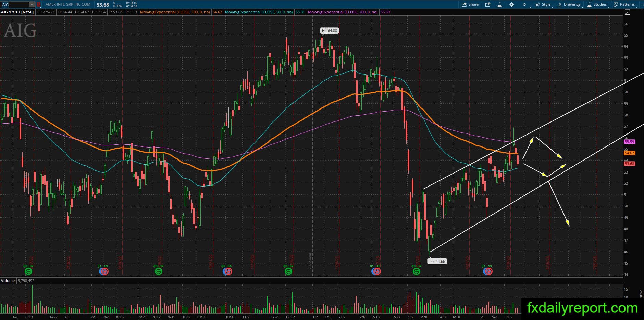Open the symbol history dropdown arrow

click(x=32, y=4)
